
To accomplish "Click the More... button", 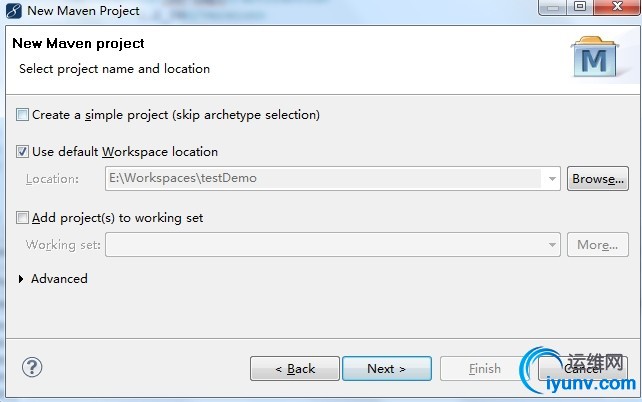I will click(598, 245).
